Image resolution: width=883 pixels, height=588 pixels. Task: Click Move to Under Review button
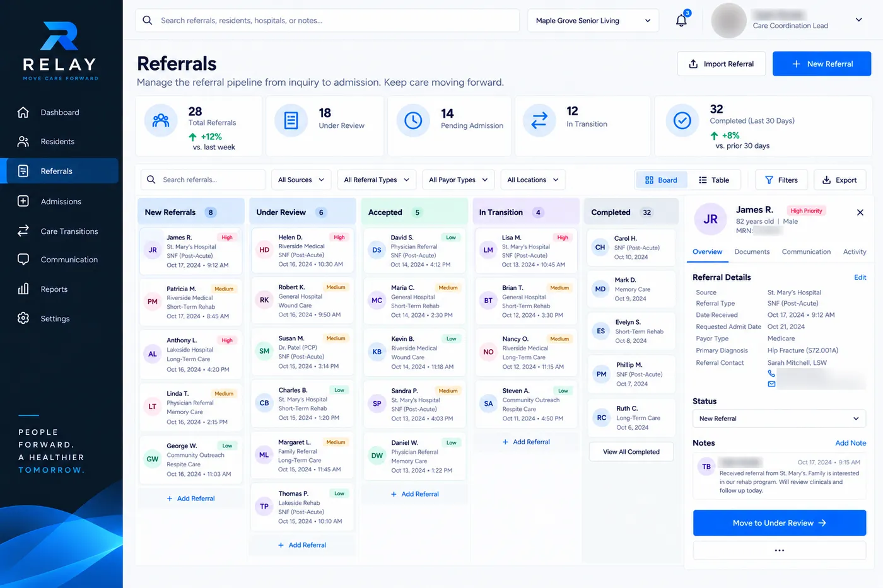(779, 523)
